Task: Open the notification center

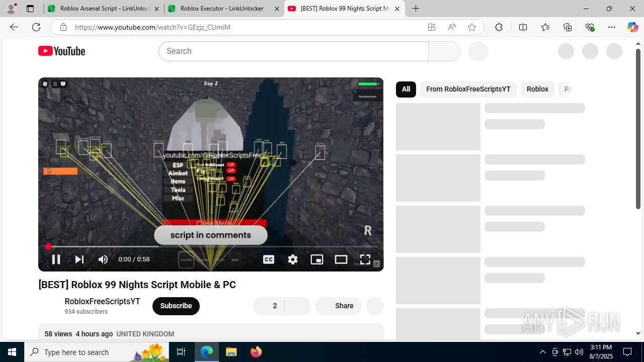Action: click(627, 352)
